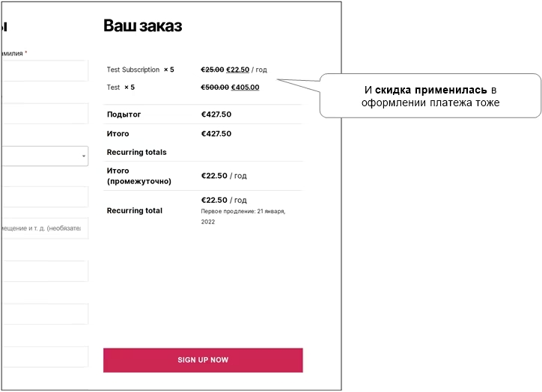Click the SIGN UP NOW button
The image size is (542, 392).
(203, 361)
